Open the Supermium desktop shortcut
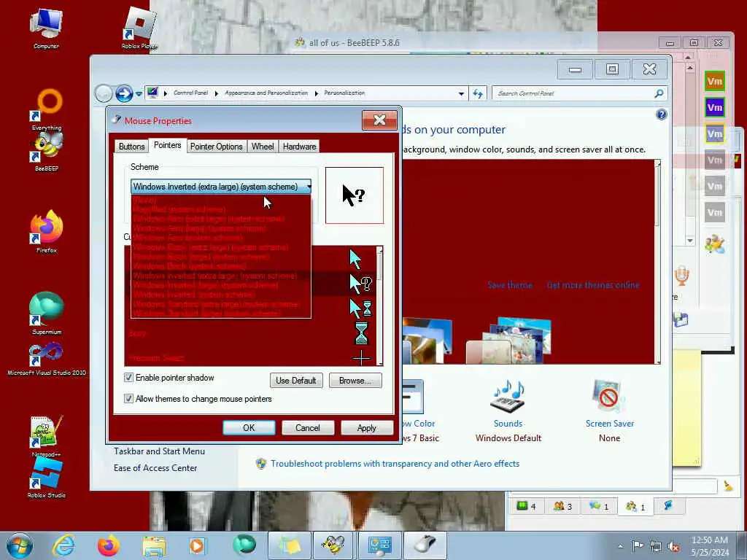 [x=47, y=312]
